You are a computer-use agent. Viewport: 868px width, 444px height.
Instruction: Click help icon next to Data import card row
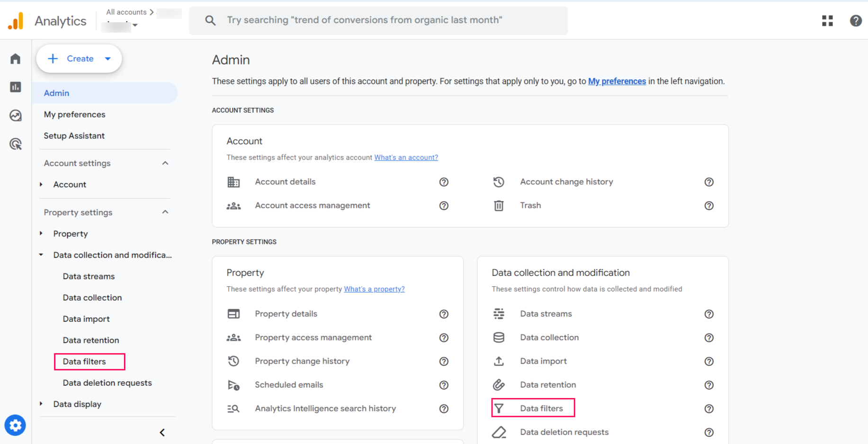tap(709, 362)
